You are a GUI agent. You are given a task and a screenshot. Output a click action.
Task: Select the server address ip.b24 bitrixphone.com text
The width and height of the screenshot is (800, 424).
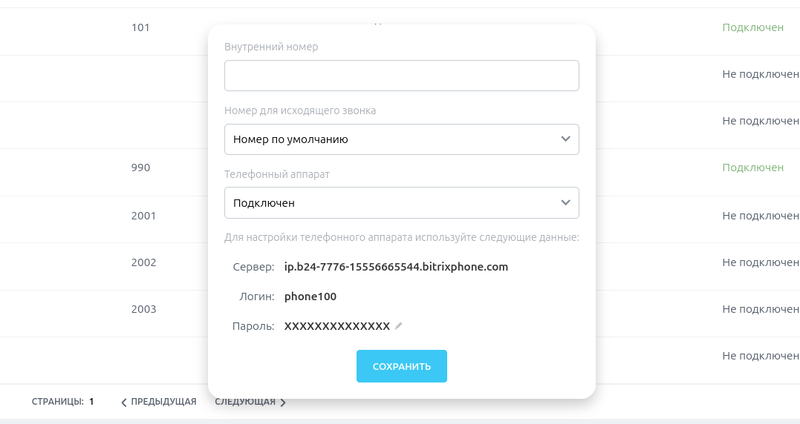coord(396,267)
